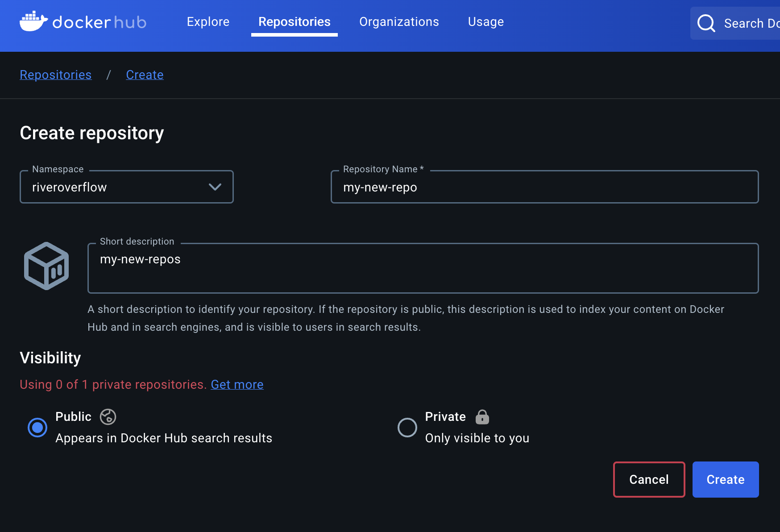Go to the Organizations tab

399,22
